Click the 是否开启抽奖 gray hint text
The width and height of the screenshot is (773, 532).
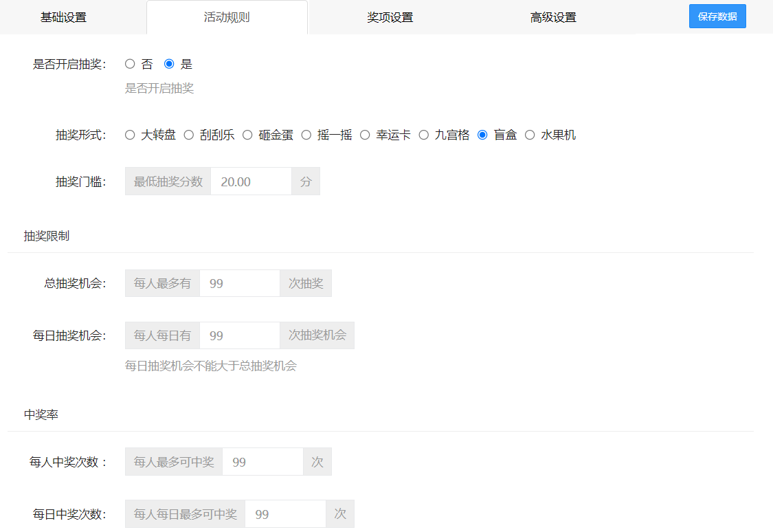coord(159,88)
